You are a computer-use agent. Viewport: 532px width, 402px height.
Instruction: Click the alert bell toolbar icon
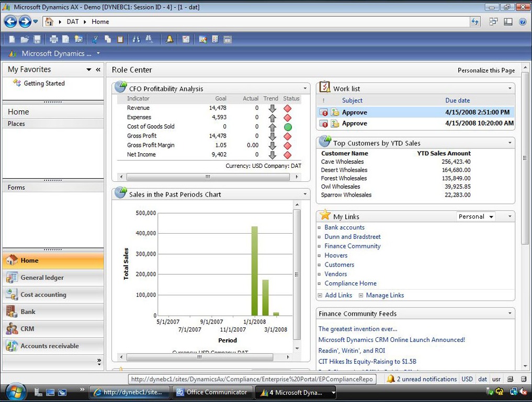(x=169, y=39)
